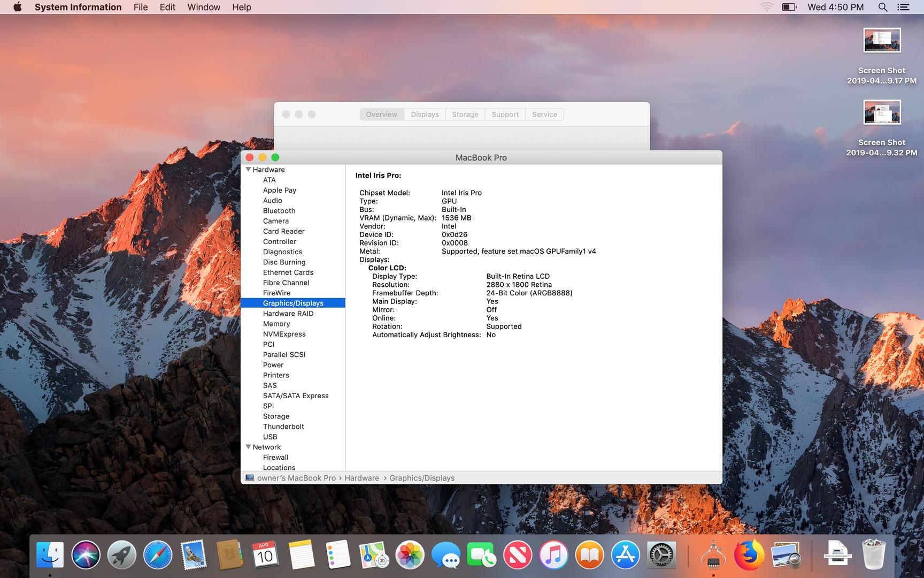
Task: Open Contacts book icon in dock
Action: point(229,554)
